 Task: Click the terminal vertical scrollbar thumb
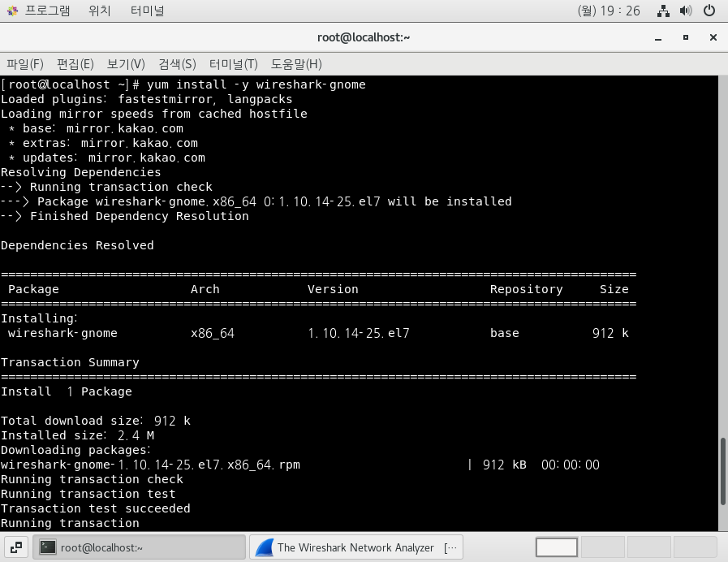(x=723, y=471)
